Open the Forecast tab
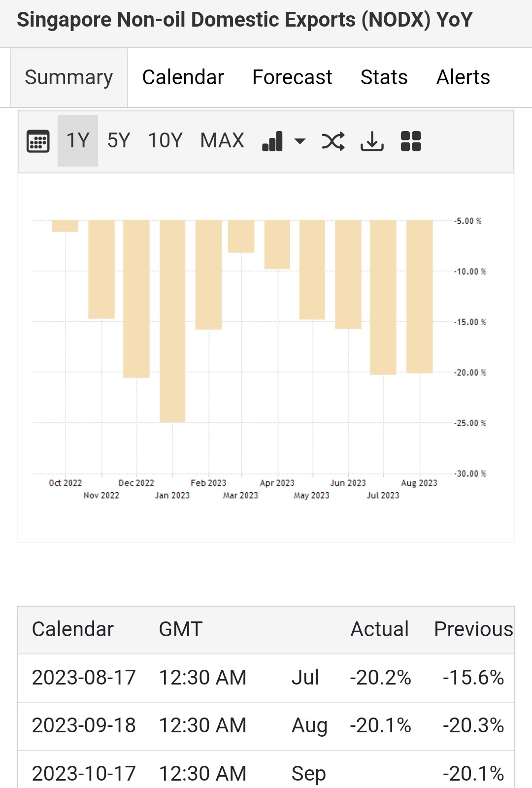The width and height of the screenshot is (532, 788). [292, 78]
